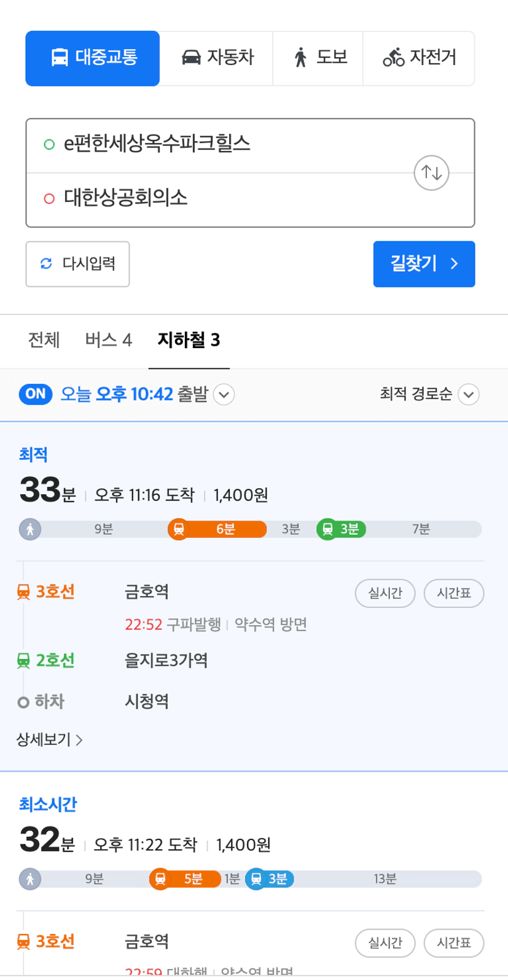
Task: View 시간표 for the first 금호역 route
Action: [454, 593]
